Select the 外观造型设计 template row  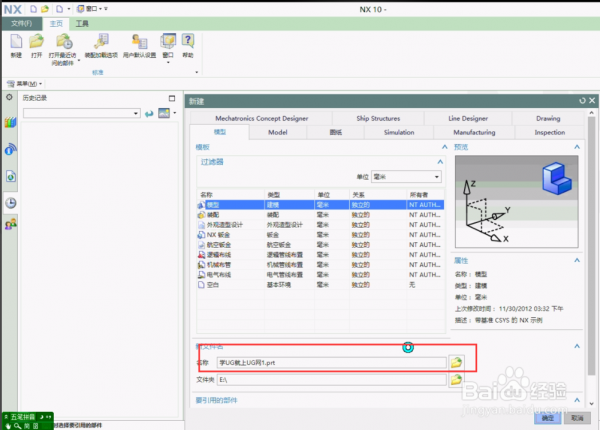click(x=320, y=225)
